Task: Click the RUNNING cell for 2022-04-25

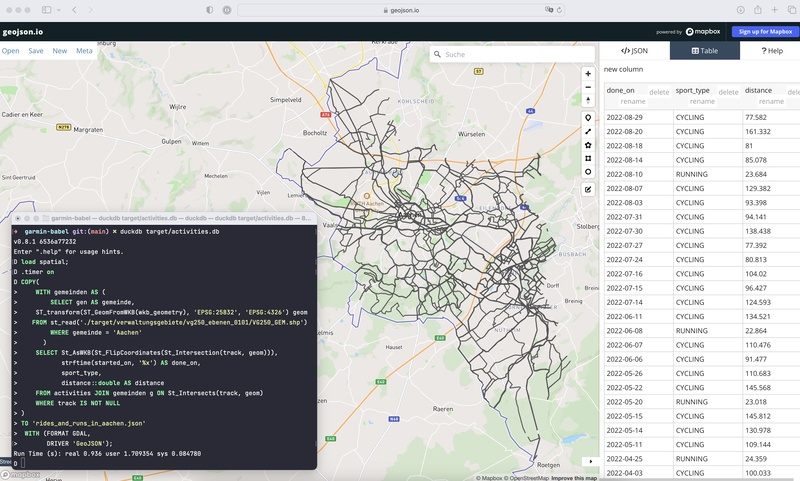Action: point(708,459)
